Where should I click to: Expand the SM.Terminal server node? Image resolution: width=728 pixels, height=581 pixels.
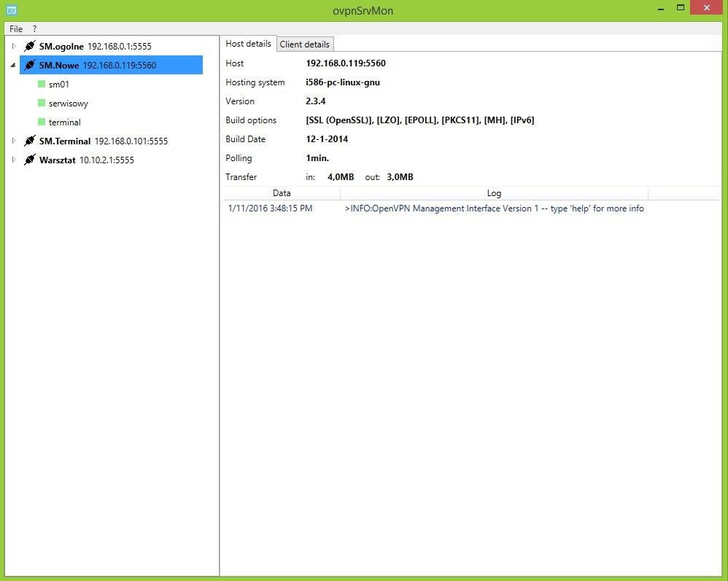(13, 141)
